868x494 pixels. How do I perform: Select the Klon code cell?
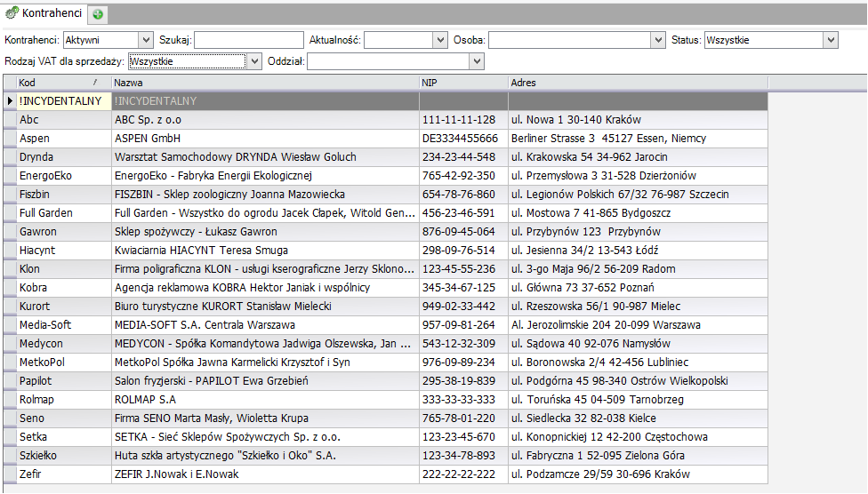[64, 269]
